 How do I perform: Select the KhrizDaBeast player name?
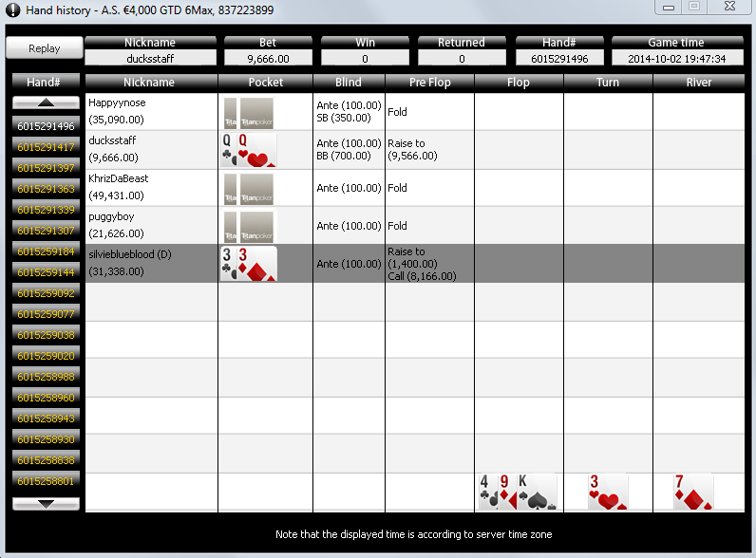[119, 178]
